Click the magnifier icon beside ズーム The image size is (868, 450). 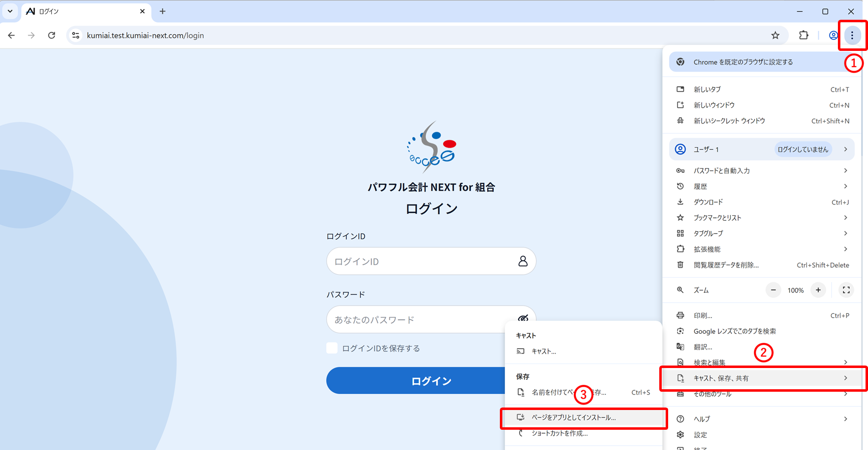pos(680,290)
